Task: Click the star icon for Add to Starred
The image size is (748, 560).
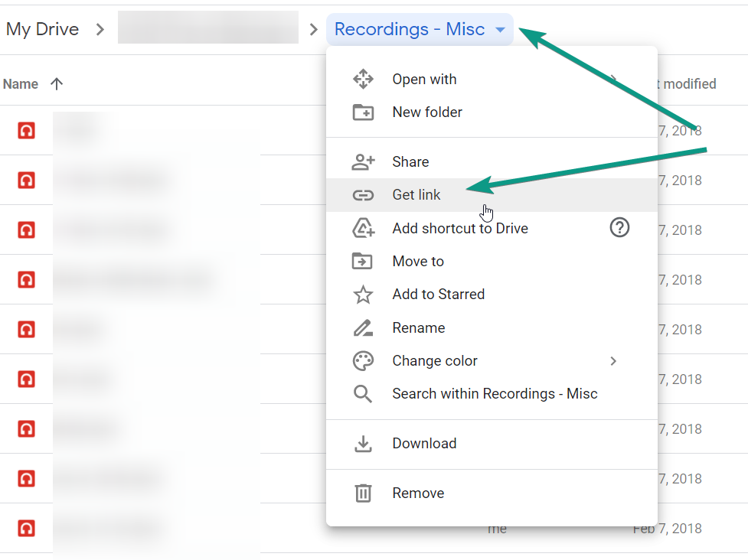Action: [363, 295]
